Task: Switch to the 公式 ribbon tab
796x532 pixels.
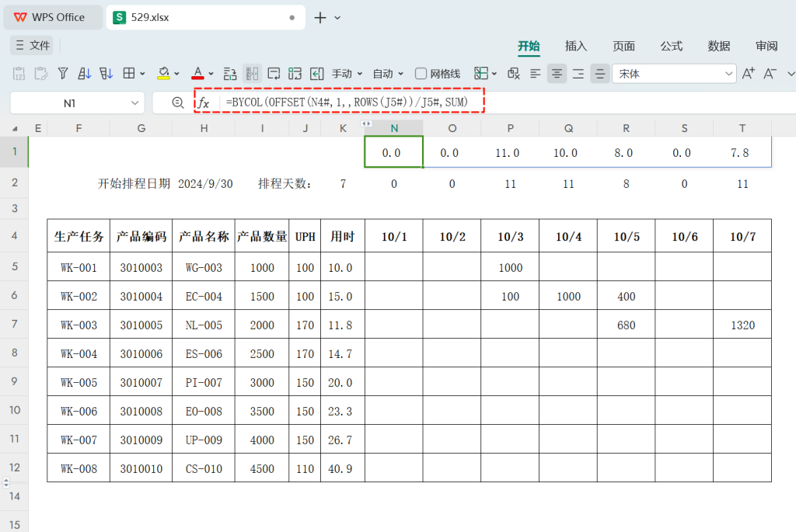Action: point(671,46)
